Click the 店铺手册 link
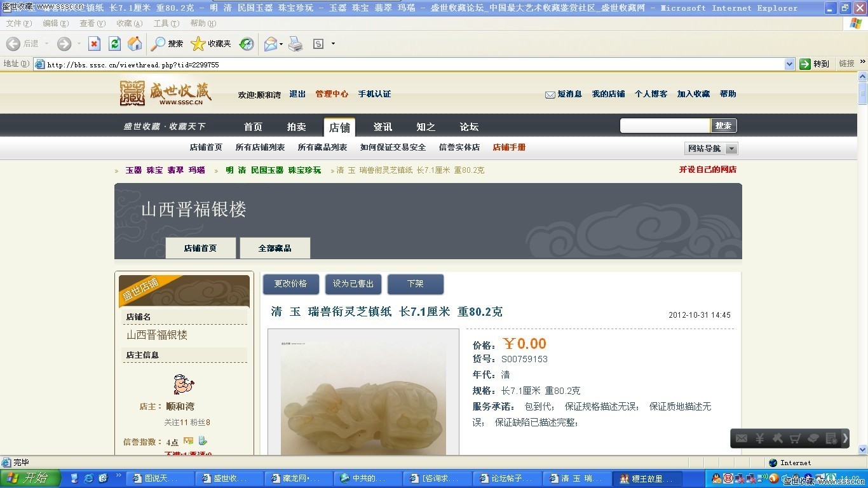Screen dimensions: 868x488 tap(509, 147)
